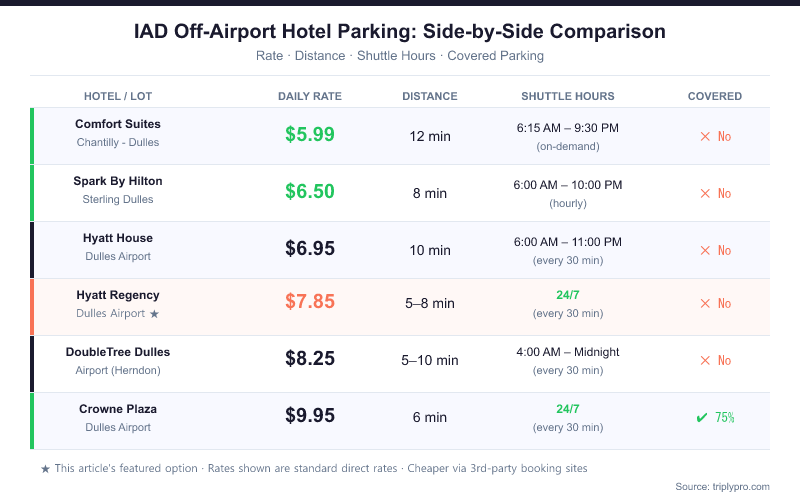Screen dimensions: 800x500
Task: Click the 24/7 shuttle hours for Crowne Plaza
Action: 568,409
